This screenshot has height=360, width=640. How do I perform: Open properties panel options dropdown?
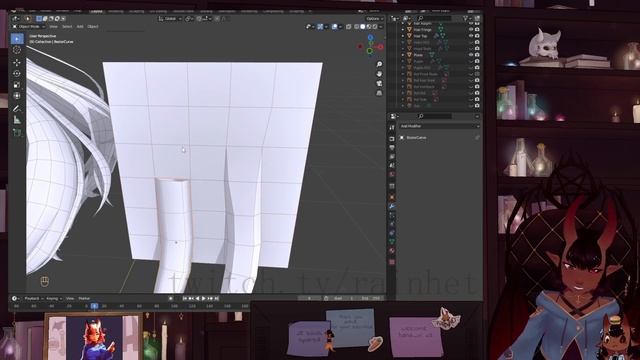[x=477, y=116]
